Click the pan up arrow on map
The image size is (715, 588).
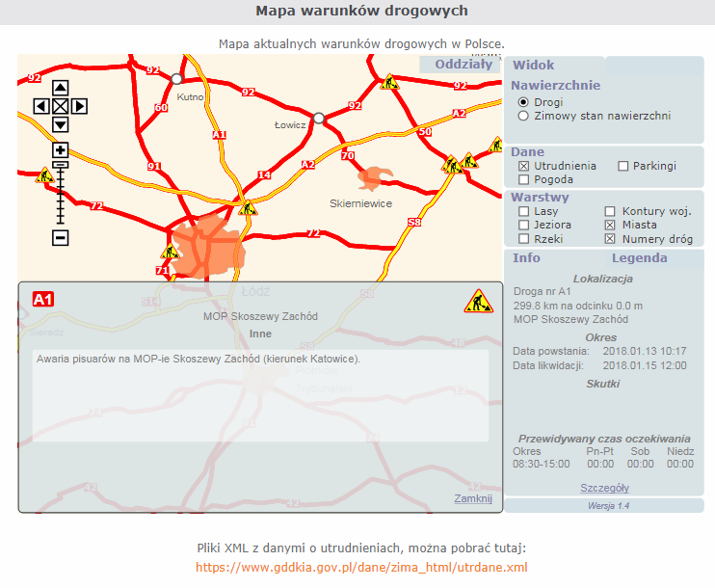click(x=60, y=88)
